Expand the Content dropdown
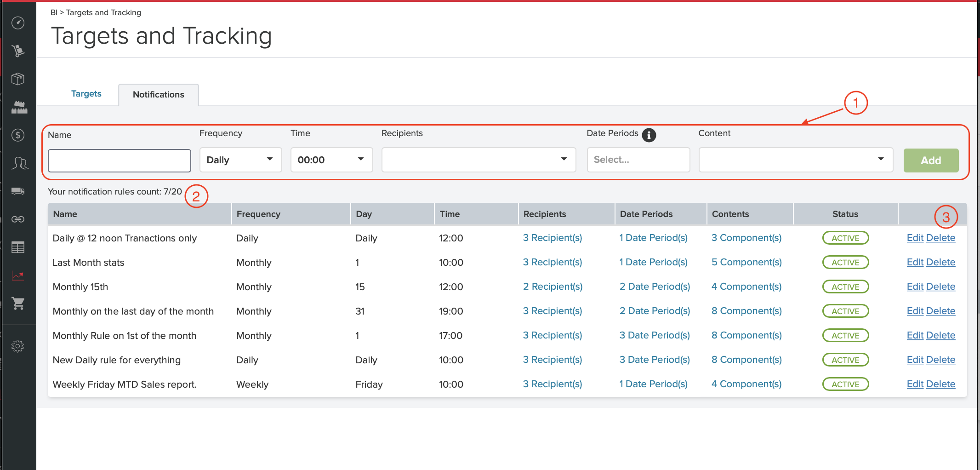980x470 pixels. click(796, 160)
